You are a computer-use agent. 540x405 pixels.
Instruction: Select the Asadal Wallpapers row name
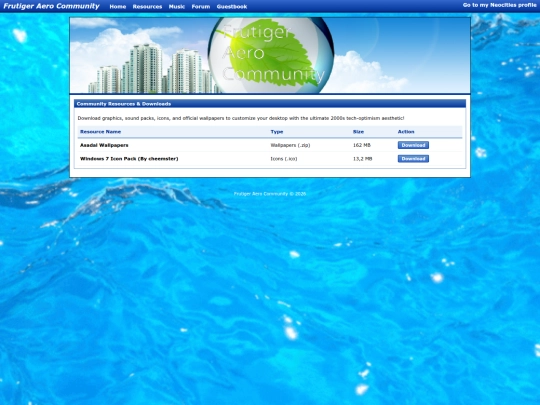104,145
